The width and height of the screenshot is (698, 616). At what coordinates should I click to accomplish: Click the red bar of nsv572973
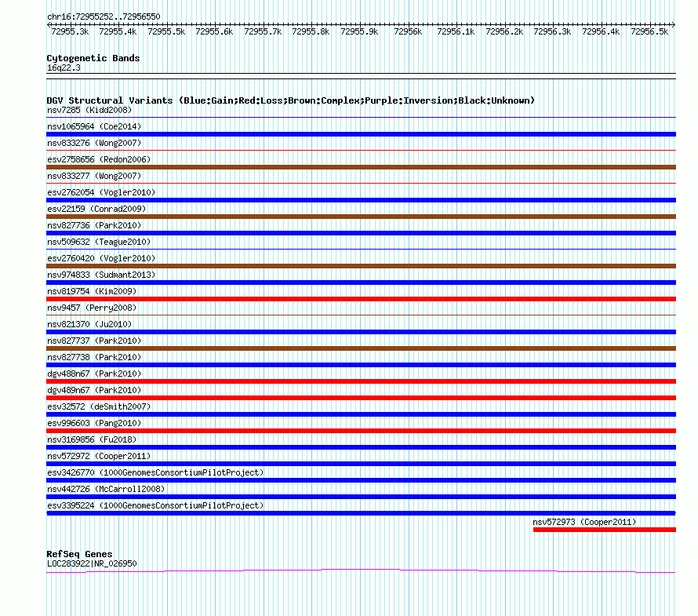coord(605,530)
